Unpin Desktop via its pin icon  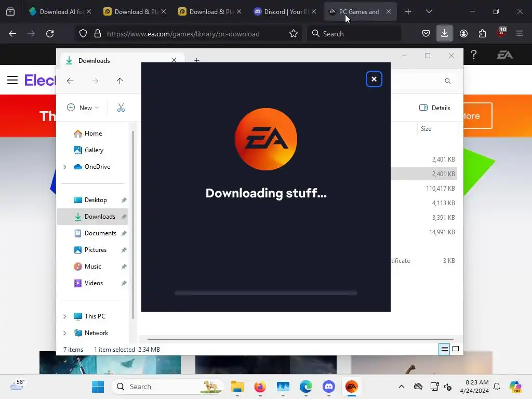point(124,200)
